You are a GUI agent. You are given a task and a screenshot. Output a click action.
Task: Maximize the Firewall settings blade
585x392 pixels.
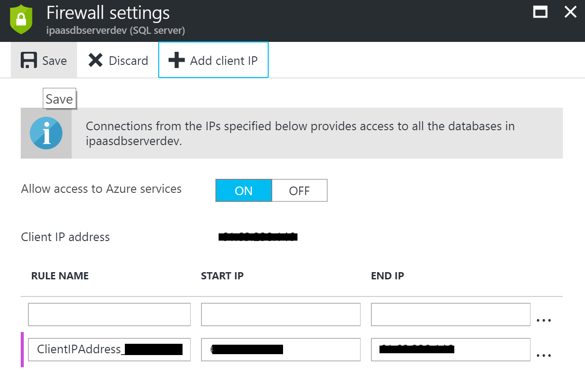coord(540,12)
